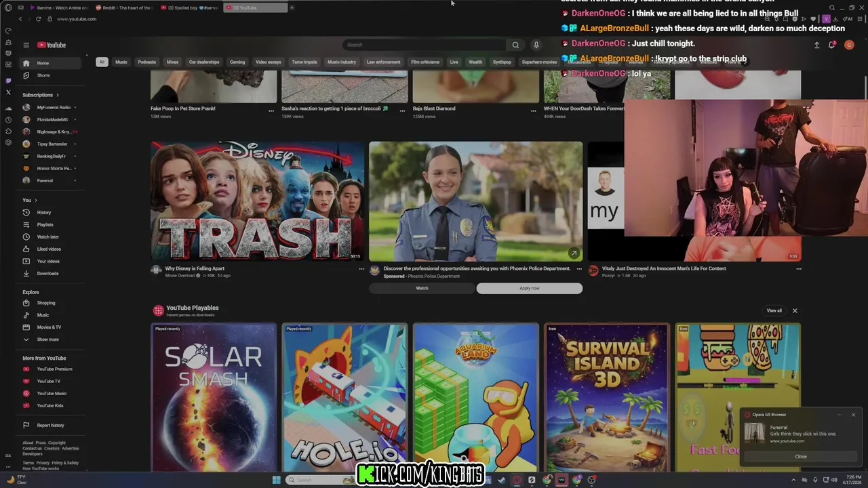Open Report history in sidebar
The image size is (868, 488).
pos(51,425)
